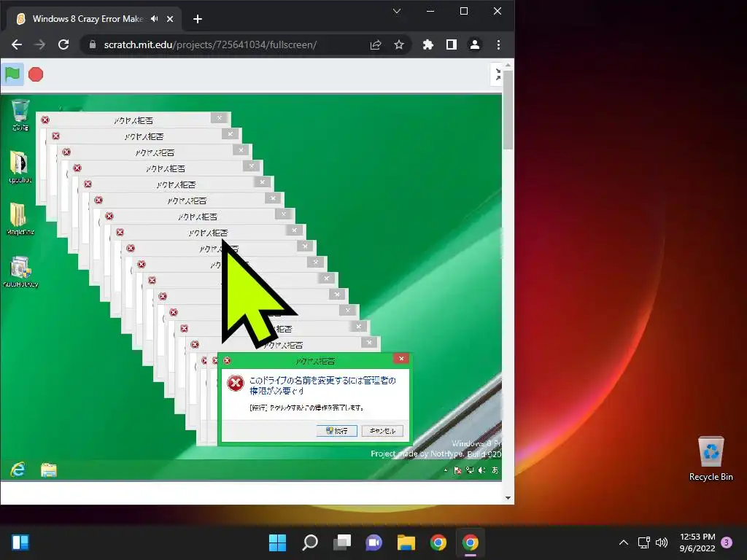The image size is (747, 560).
Task: Open the Windows Start menu
Action: pyautogui.click(x=277, y=542)
